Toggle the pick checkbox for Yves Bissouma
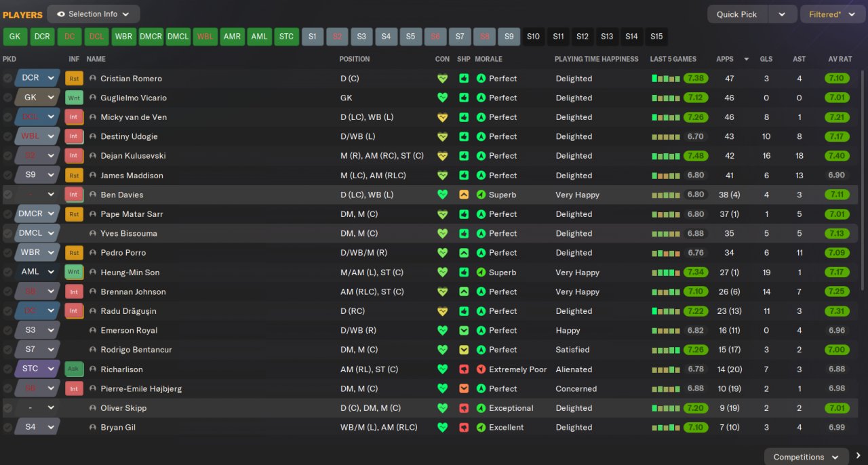 (x=7, y=233)
